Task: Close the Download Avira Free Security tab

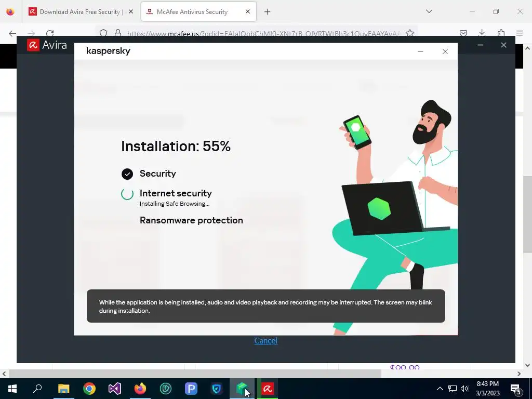Action: tap(131, 11)
